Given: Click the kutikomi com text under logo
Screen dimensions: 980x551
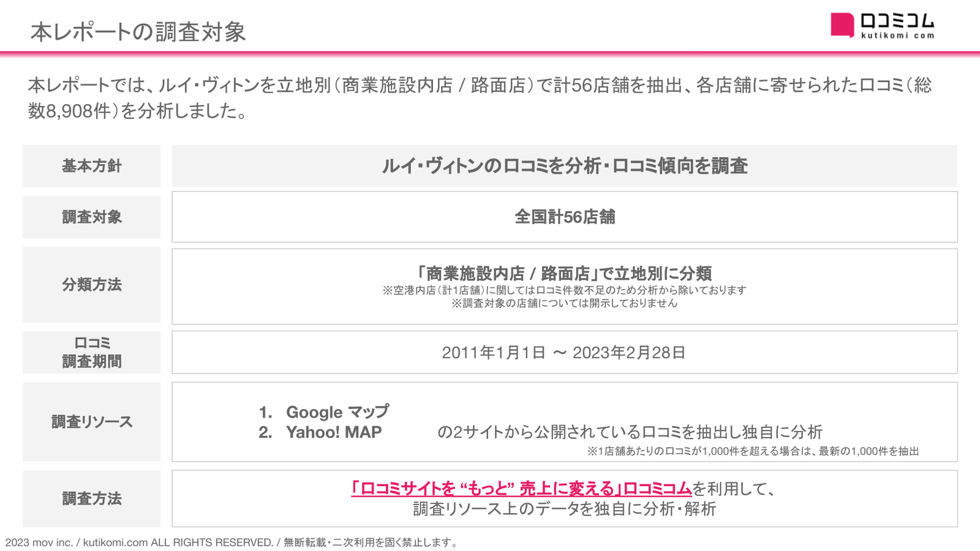Looking at the screenshot, I should 898,36.
